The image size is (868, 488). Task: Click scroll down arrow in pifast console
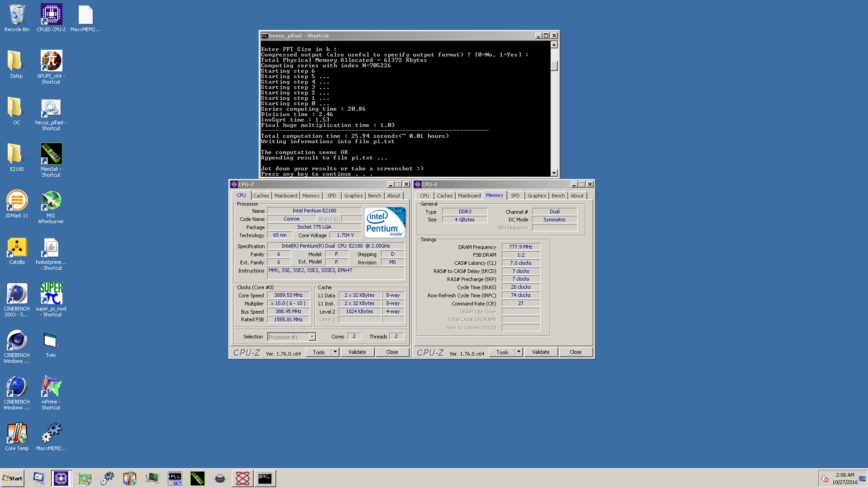tap(554, 173)
